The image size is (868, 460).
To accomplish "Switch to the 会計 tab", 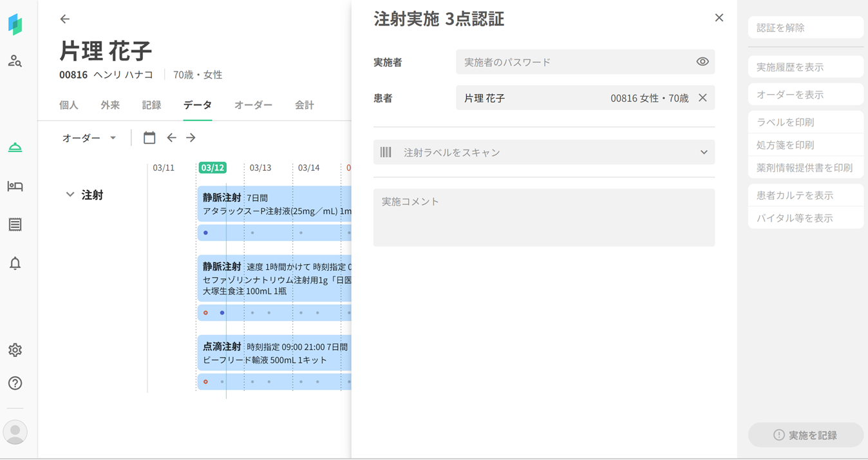I will pyautogui.click(x=304, y=105).
